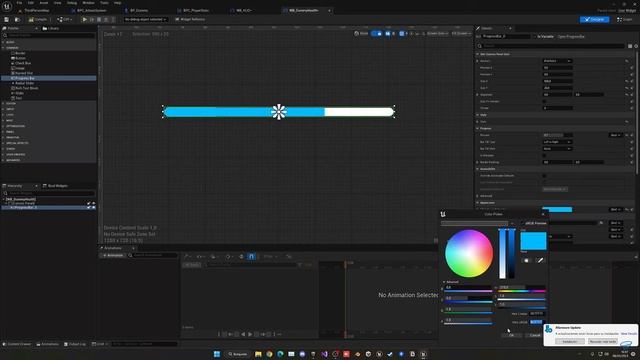Open the Screen Size dropdown in viewport
Image resolution: width=640 pixels, height=360 pixels.
pyautogui.click(x=437, y=33)
